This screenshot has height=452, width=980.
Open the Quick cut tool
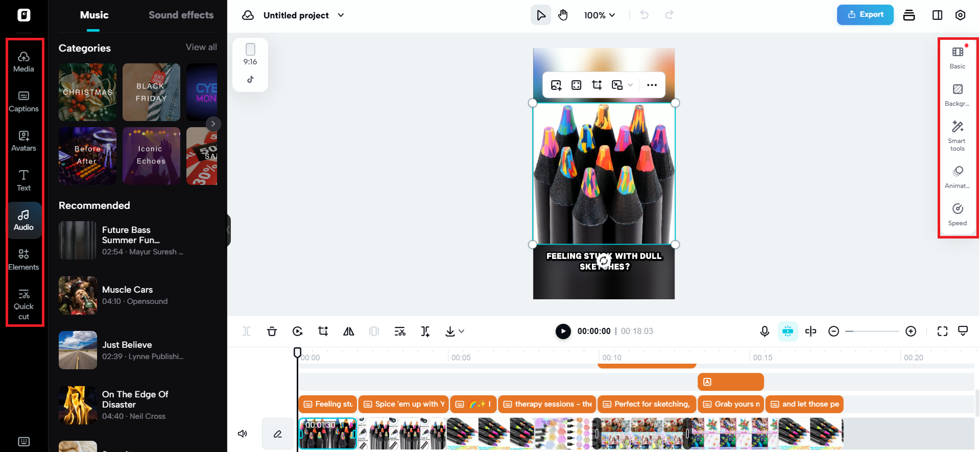pyautogui.click(x=23, y=304)
